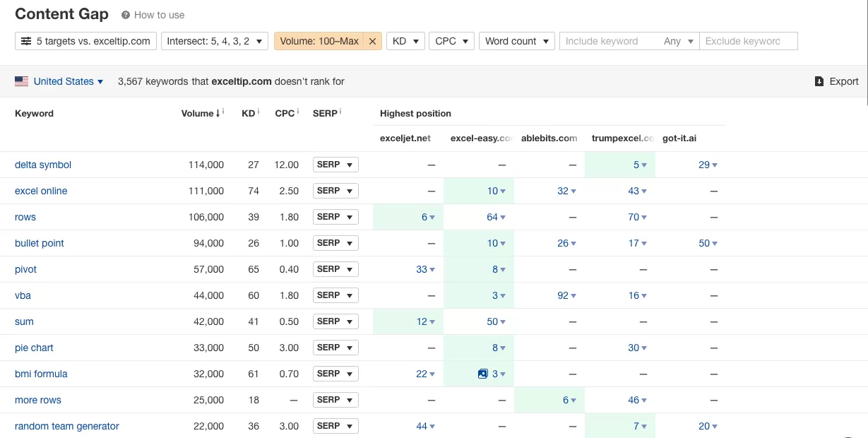Screen dimensions: 868x438
Task: Open the Word count filter dropdown
Action: tap(517, 41)
